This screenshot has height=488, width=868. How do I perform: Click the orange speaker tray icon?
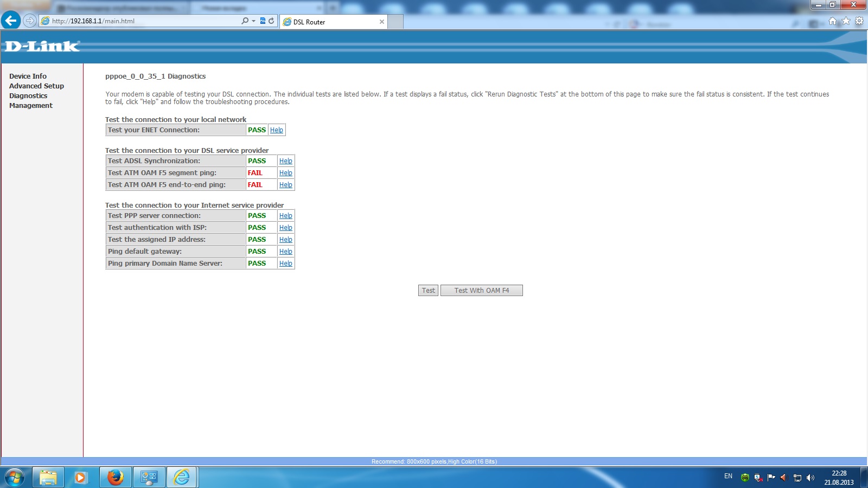pyautogui.click(x=783, y=478)
